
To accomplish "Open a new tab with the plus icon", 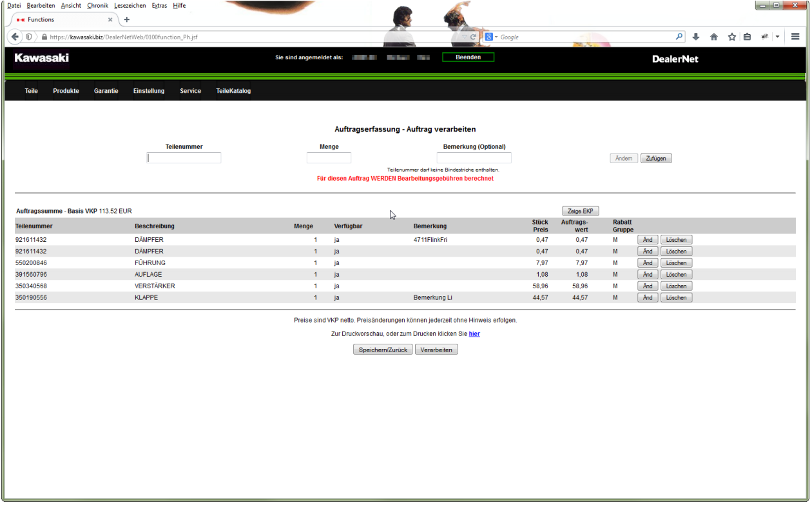I will point(127,19).
